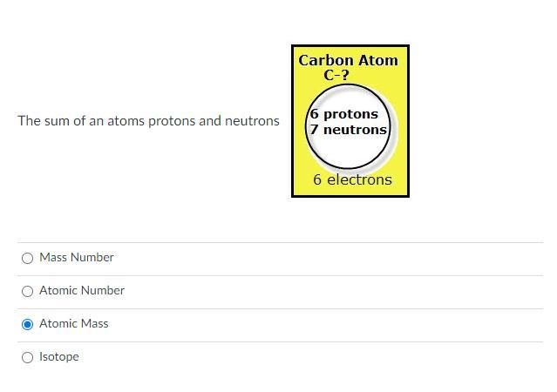The image size is (557, 392).
Task: Click the 'Atomic Number' answer label text
Action: (x=82, y=291)
